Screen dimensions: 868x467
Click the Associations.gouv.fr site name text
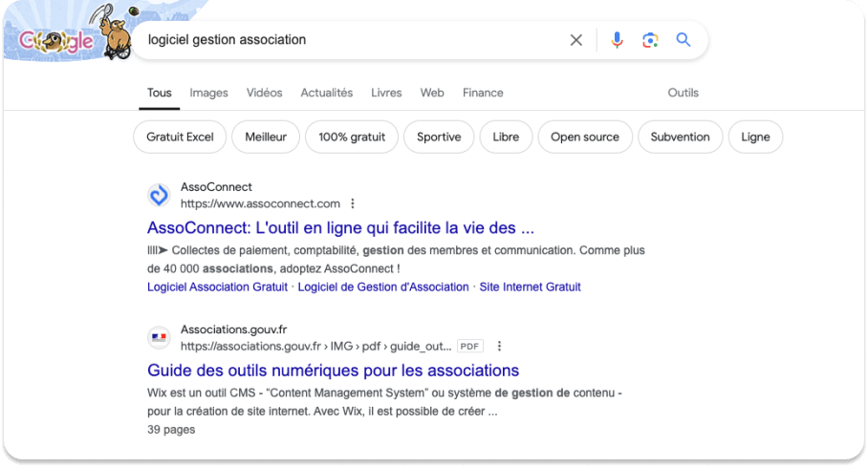[x=233, y=329]
